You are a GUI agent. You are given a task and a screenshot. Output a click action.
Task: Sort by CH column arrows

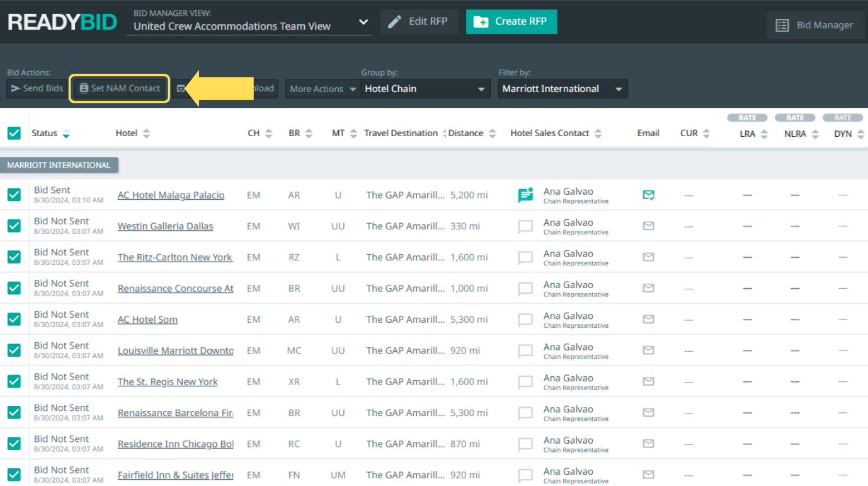268,134
